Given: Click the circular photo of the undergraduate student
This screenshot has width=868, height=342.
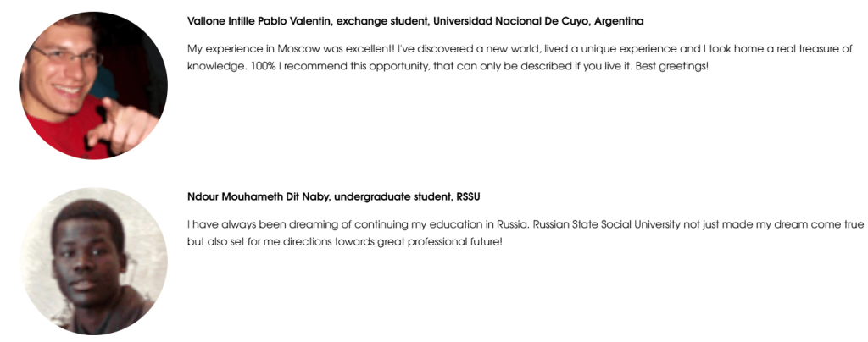Looking at the screenshot, I should click(x=93, y=262).
